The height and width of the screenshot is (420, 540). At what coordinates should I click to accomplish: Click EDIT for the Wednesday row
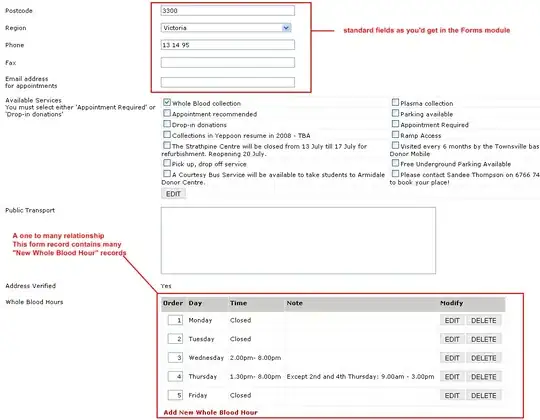pyautogui.click(x=452, y=358)
